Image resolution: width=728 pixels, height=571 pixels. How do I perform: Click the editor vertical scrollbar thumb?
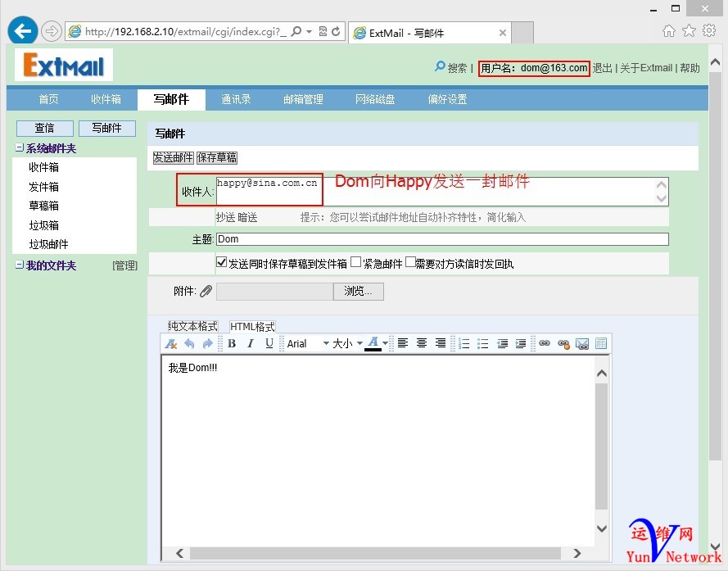pos(601,447)
